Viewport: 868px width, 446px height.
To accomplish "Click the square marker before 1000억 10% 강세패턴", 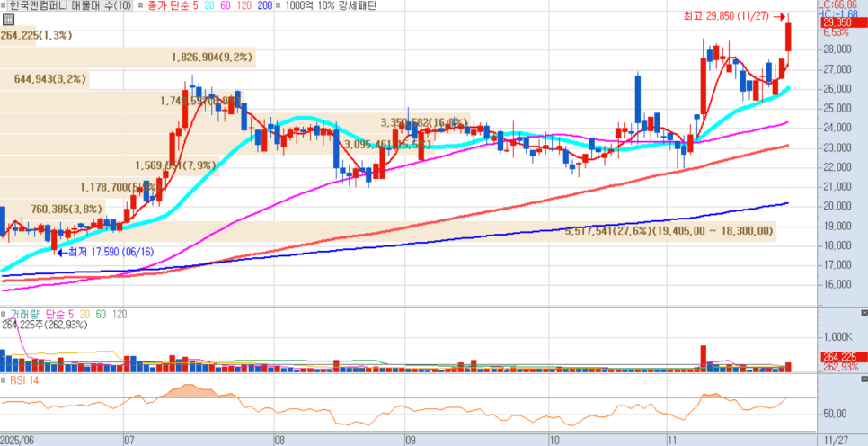I will [277, 5].
